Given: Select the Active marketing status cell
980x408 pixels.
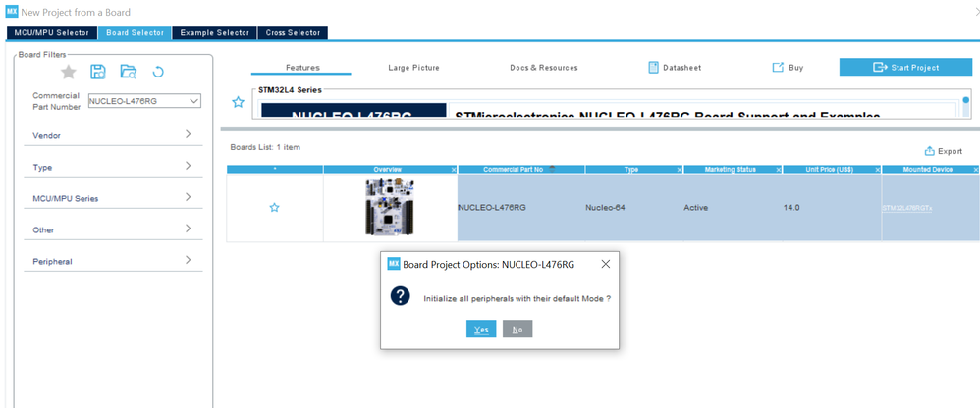Looking at the screenshot, I should pyautogui.click(x=734, y=208).
